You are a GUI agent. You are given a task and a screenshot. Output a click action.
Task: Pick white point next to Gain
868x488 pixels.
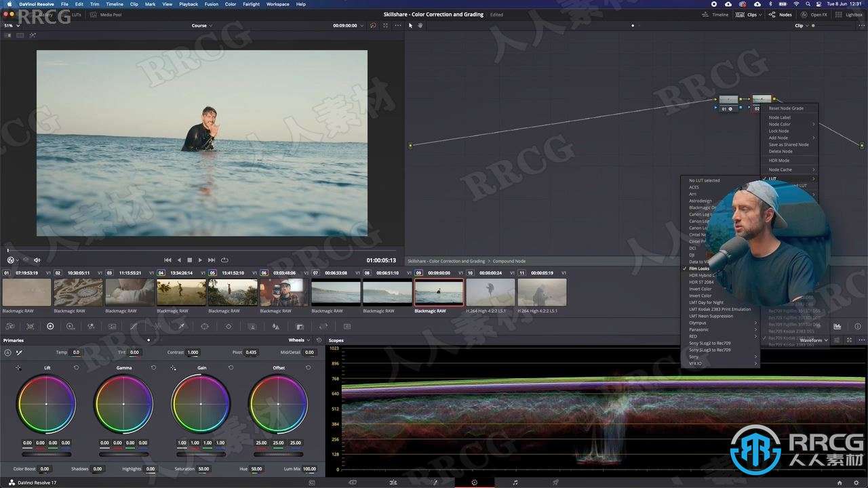(x=174, y=367)
